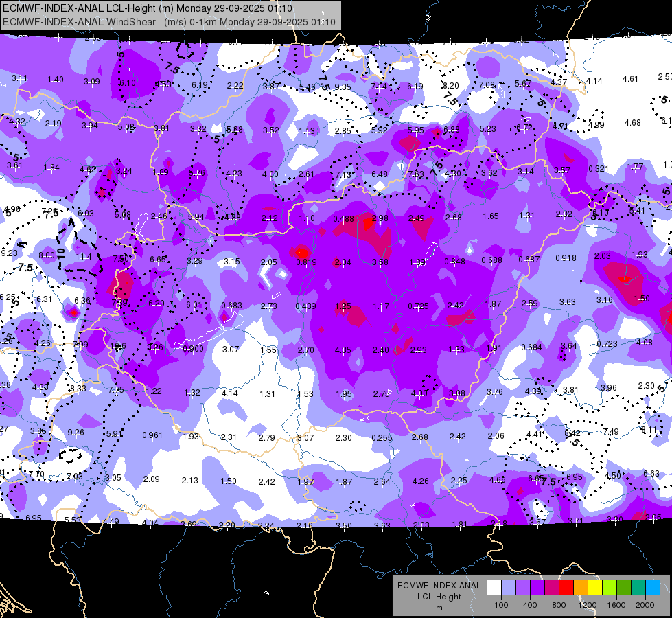Pick the yellow swatch in the legend
Image resolution: width=672 pixels, height=618 pixels.
[x=595, y=588]
